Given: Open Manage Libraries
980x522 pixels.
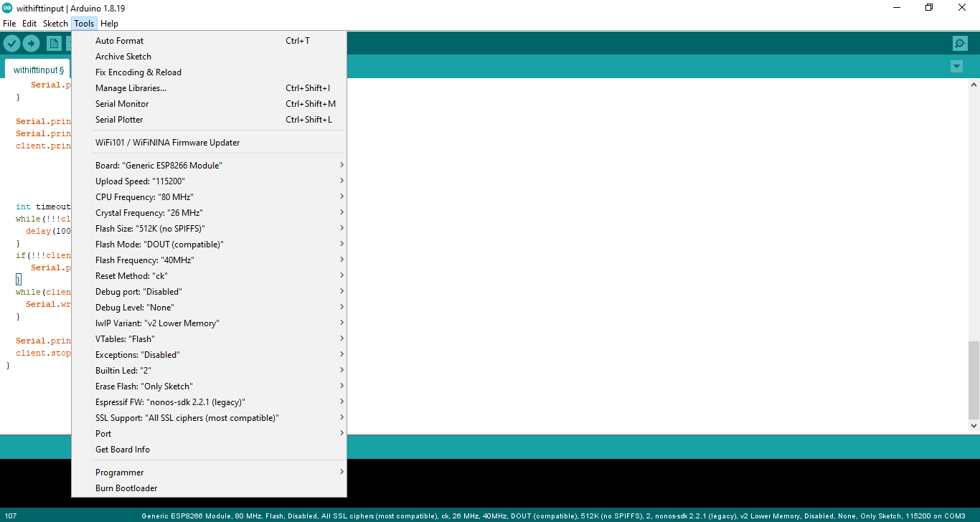Looking at the screenshot, I should (x=132, y=87).
